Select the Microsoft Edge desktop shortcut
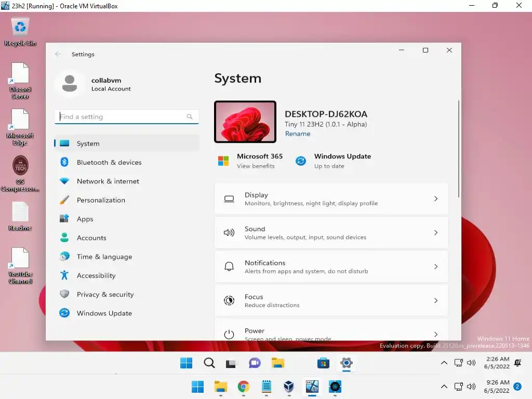This screenshot has height=399, width=532. (x=20, y=127)
